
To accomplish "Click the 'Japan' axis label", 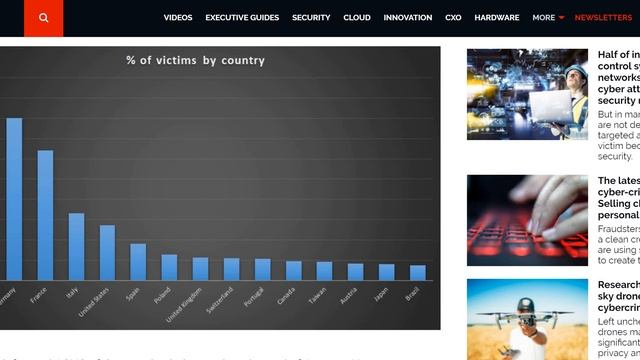I will tap(381, 295).
